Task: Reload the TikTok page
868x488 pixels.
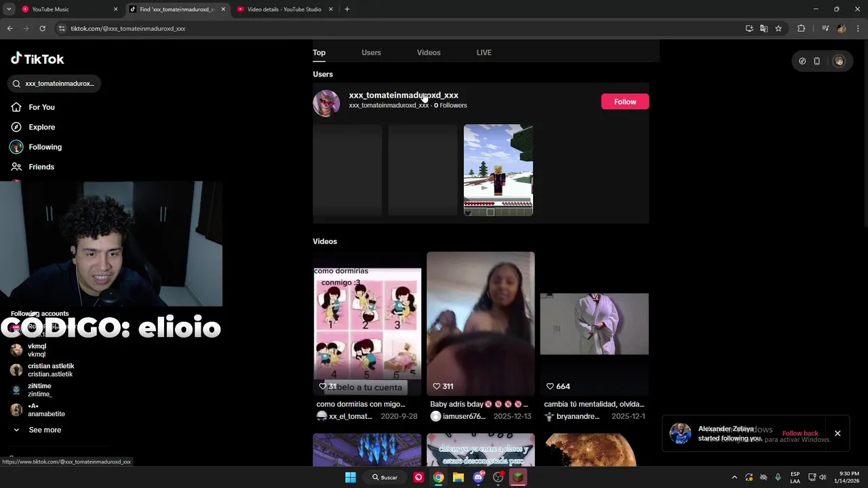Action: [42, 28]
